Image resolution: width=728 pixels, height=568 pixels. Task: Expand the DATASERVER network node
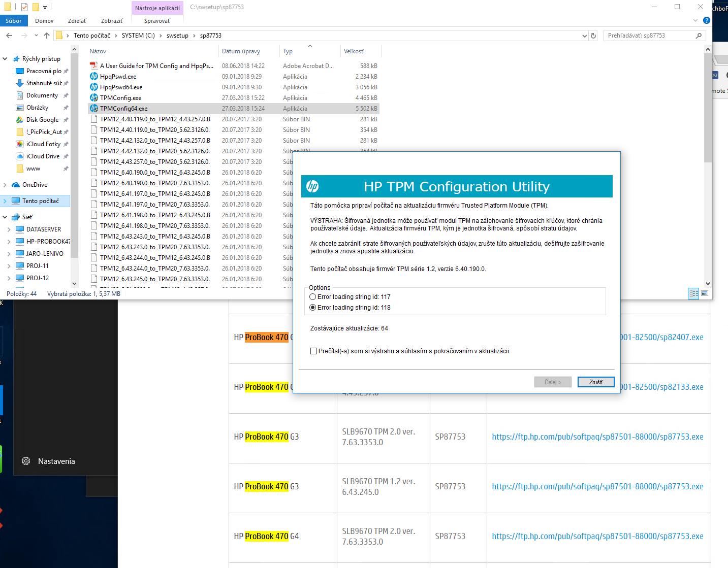(x=9, y=229)
